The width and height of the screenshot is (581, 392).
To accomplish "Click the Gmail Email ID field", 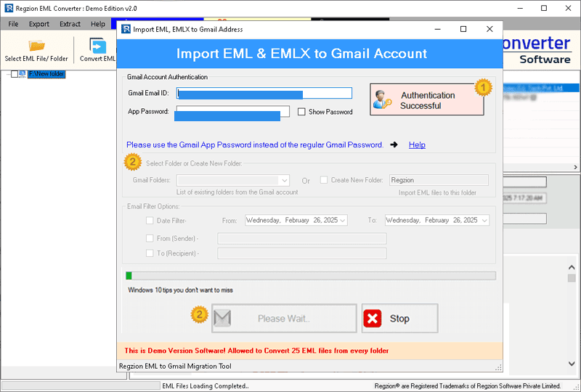I will [264, 93].
